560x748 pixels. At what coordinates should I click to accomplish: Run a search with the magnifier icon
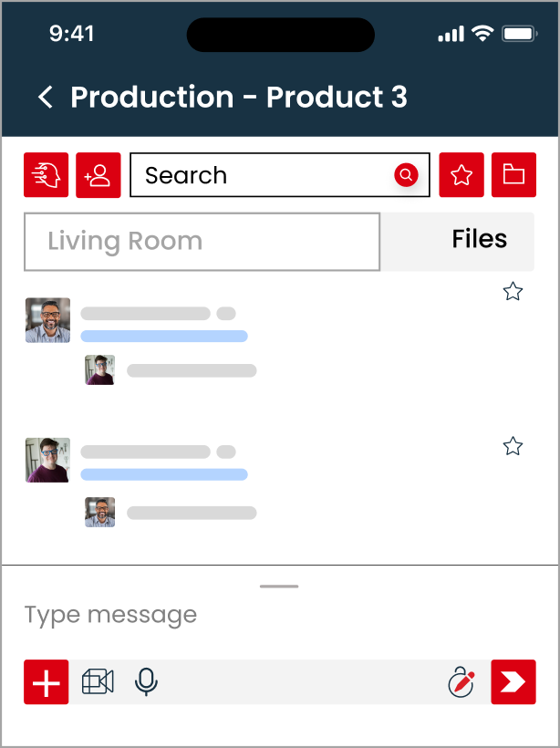(x=405, y=174)
